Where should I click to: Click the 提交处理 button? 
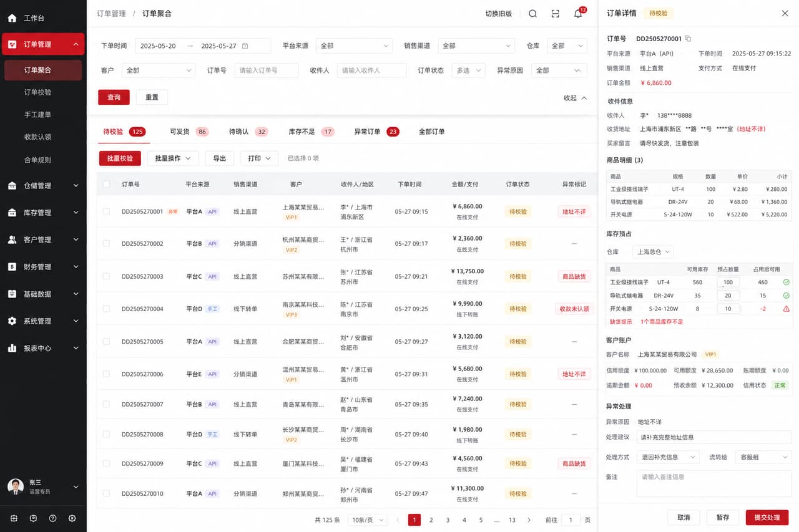[767, 518]
